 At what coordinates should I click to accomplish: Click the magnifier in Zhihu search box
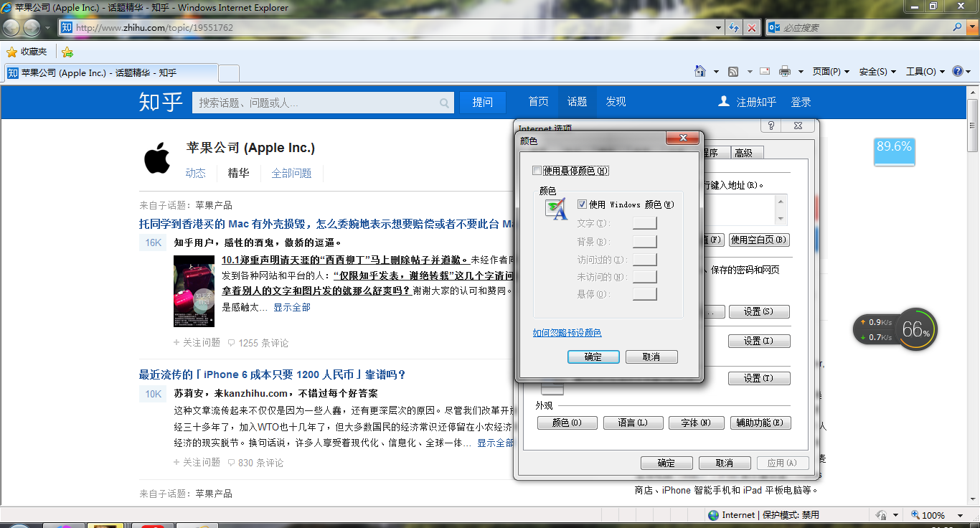tap(445, 103)
